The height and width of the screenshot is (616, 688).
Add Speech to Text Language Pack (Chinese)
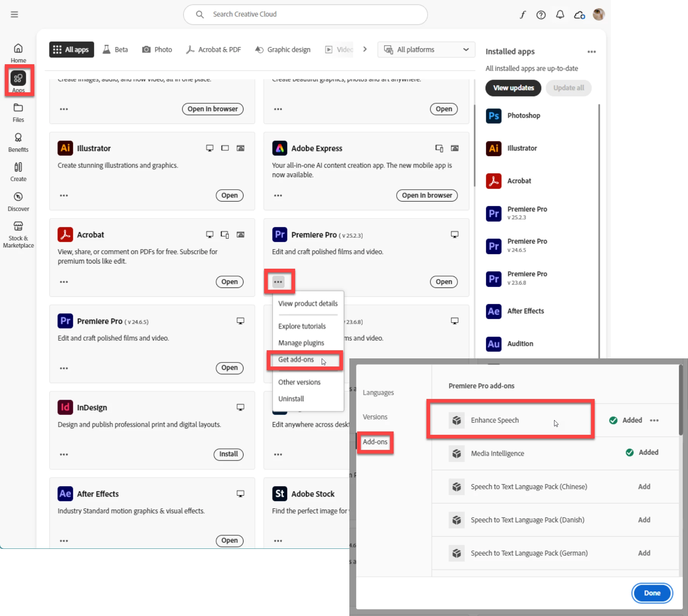644,486
